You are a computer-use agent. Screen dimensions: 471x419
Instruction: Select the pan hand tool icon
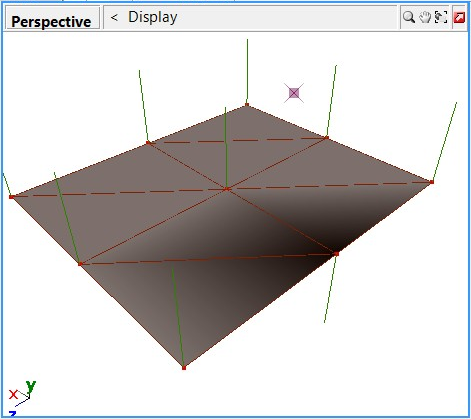coord(425,17)
